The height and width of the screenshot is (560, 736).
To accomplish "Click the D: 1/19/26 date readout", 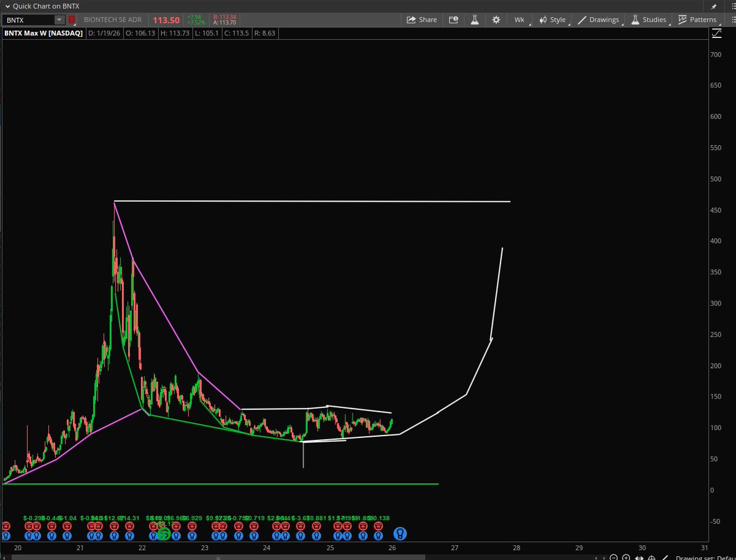I will click(105, 34).
